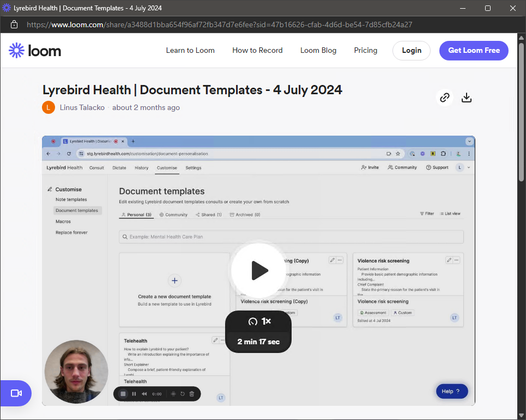Switch to List view in the video
Viewport: 526px width, 420px height.
tap(450, 214)
